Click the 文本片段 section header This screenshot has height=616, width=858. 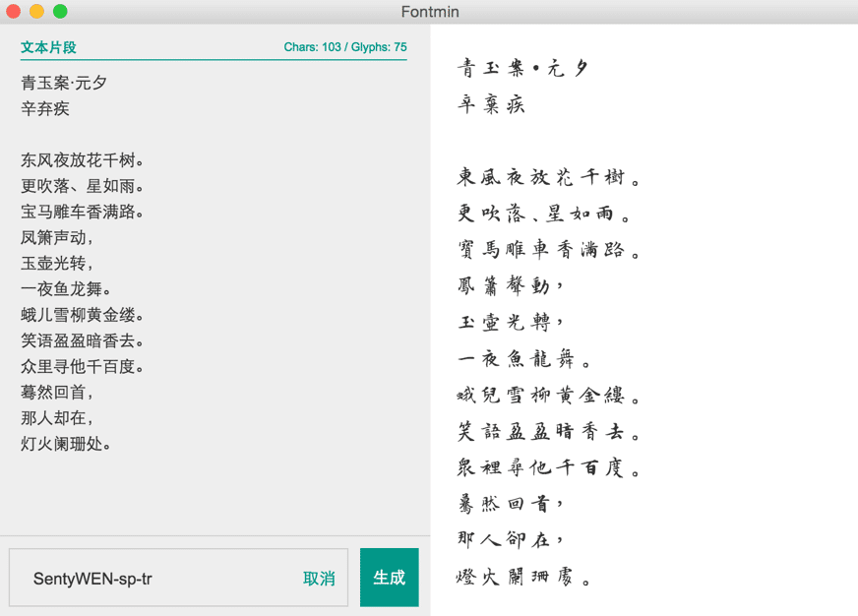coord(48,47)
